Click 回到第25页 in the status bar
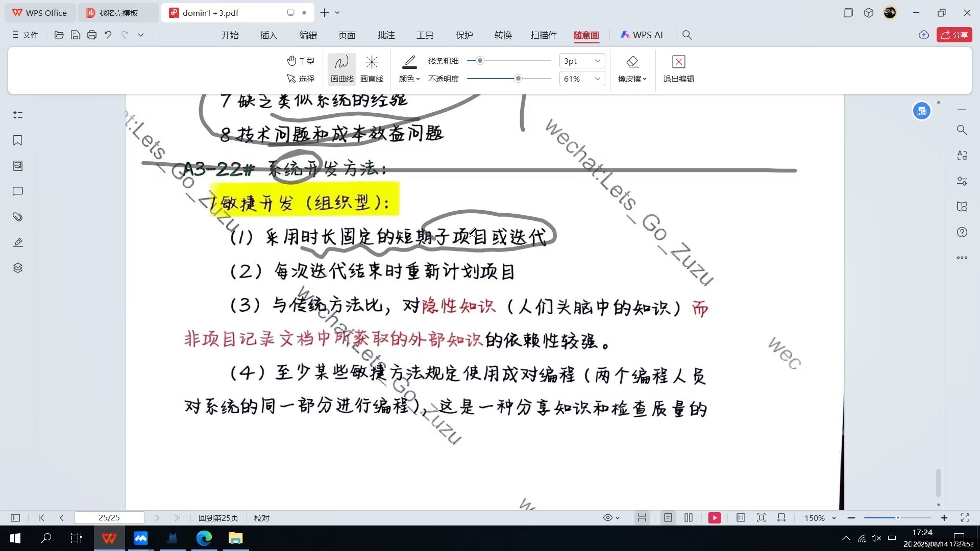 point(218,517)
